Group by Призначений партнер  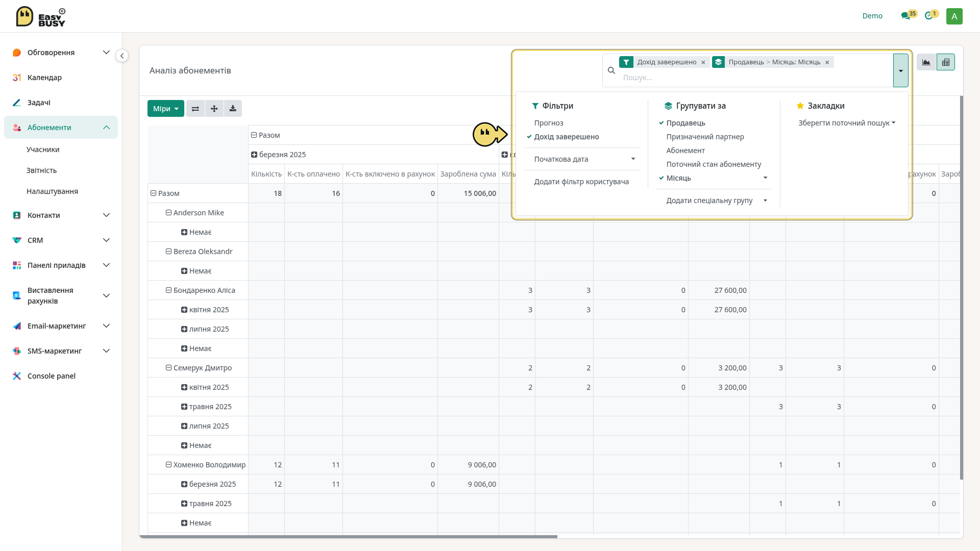click(705, 137)
